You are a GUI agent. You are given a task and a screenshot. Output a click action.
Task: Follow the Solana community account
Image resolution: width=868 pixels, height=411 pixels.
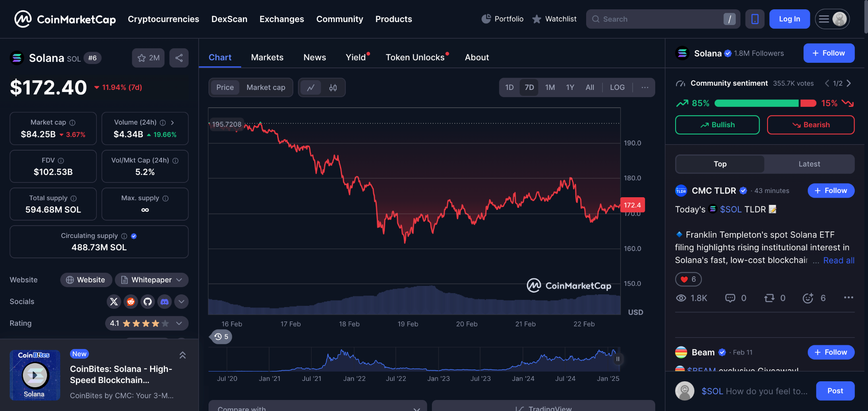(x=829, y=53)
